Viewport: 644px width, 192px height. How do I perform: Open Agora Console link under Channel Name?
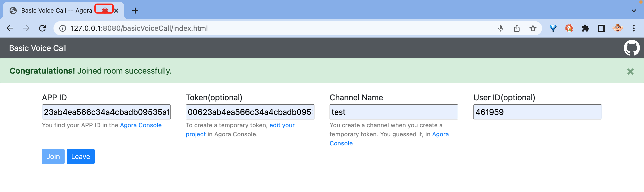[x=440, y=134]
